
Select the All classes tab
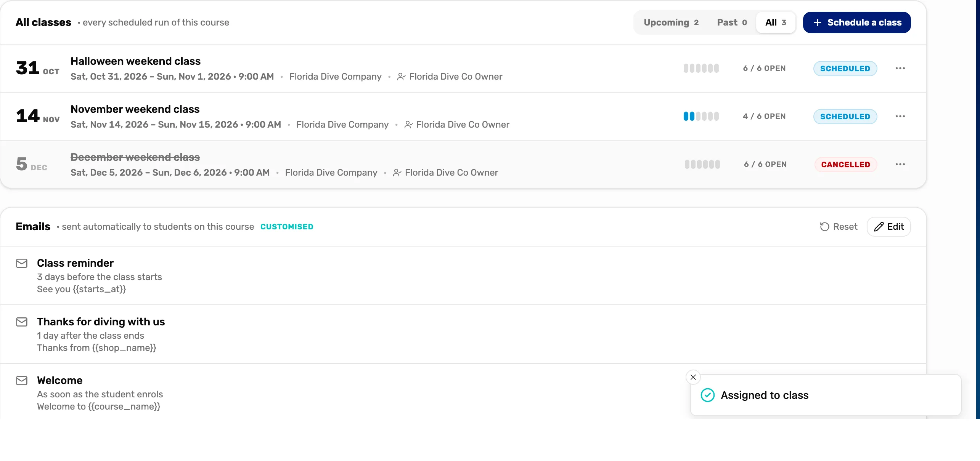(x=776, y=22)
